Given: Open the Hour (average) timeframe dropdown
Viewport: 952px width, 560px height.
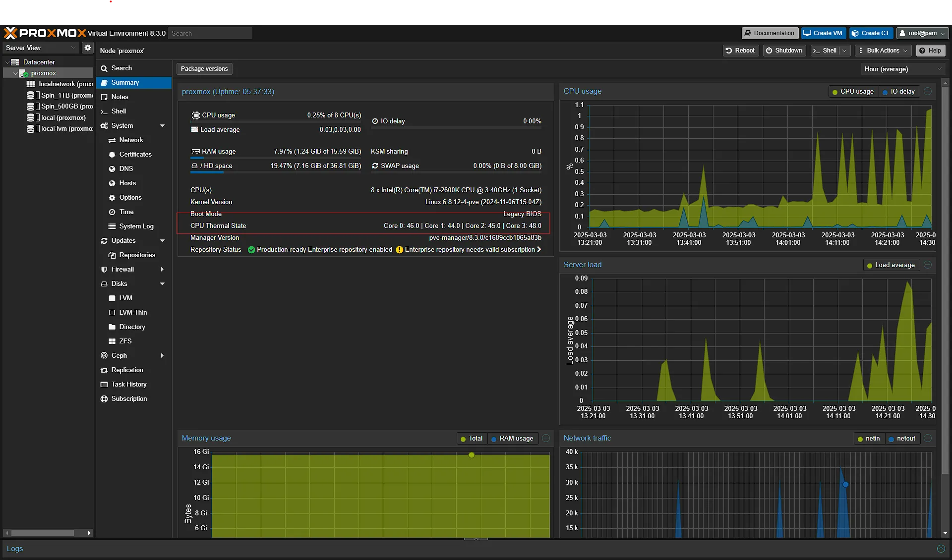Looking at the screenshot, I should (x=902, y=69).
